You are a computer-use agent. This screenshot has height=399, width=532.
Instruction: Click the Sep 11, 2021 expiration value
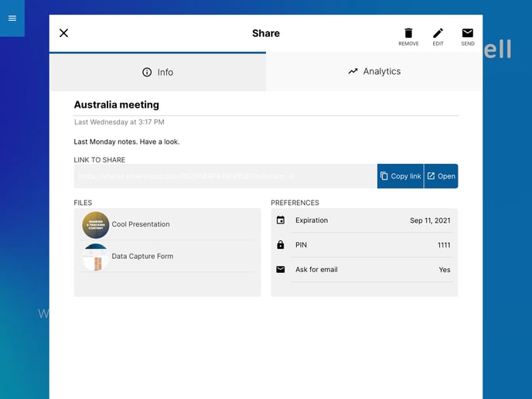(x=430, y=220)
